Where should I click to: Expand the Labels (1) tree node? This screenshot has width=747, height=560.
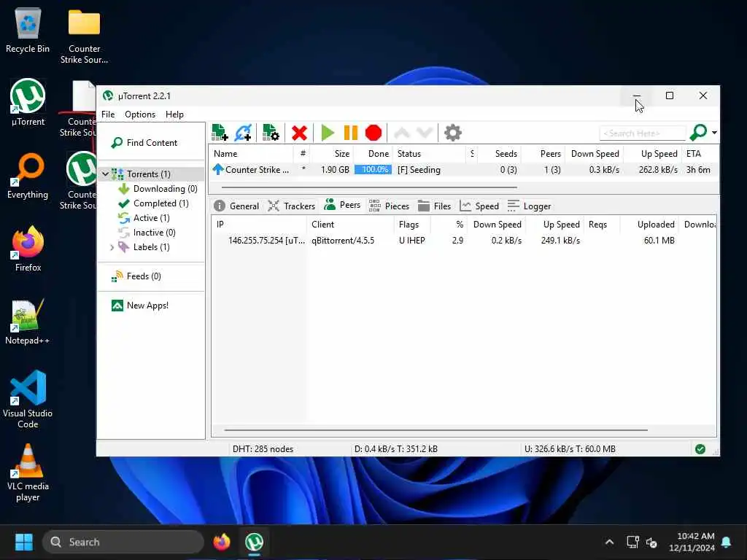(x=112, y=247)
